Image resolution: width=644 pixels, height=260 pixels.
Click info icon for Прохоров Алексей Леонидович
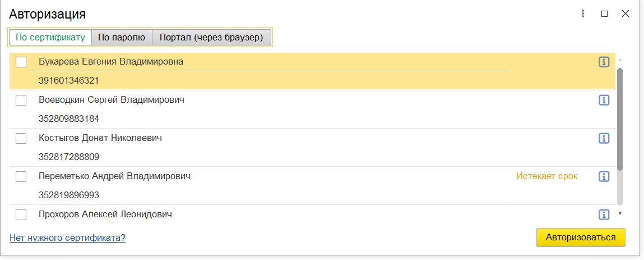[x=604, y=215]
